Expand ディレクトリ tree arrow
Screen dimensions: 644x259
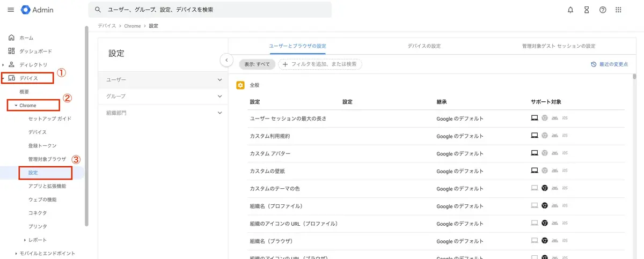tap(3, 65)
